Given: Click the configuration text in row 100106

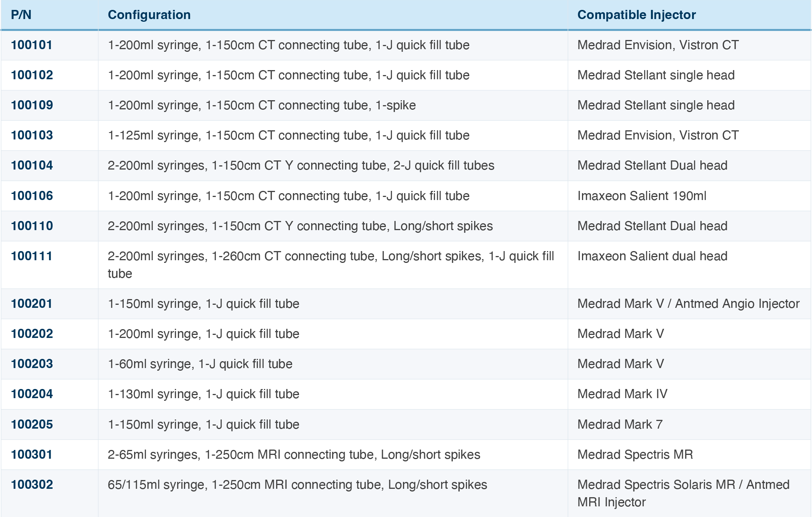Looking at the screenshot, I should coord(289,196).
